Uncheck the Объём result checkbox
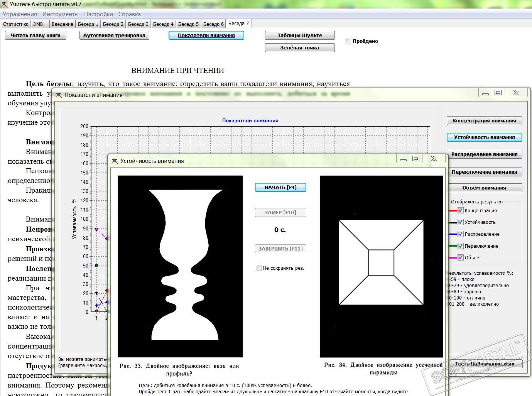The image size is (532, 396). (460, 257)
